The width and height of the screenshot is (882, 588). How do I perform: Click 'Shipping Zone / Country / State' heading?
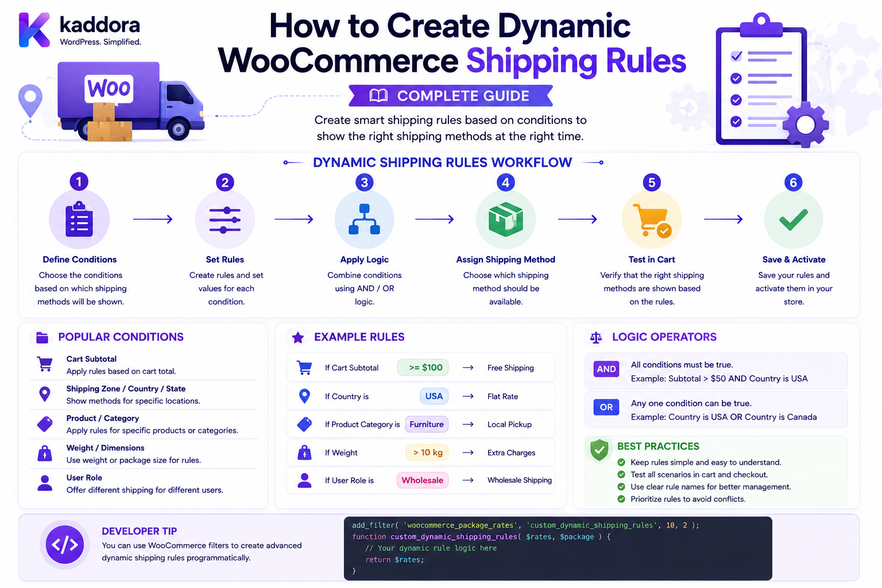pyautogui.click(x=126, y=389)
